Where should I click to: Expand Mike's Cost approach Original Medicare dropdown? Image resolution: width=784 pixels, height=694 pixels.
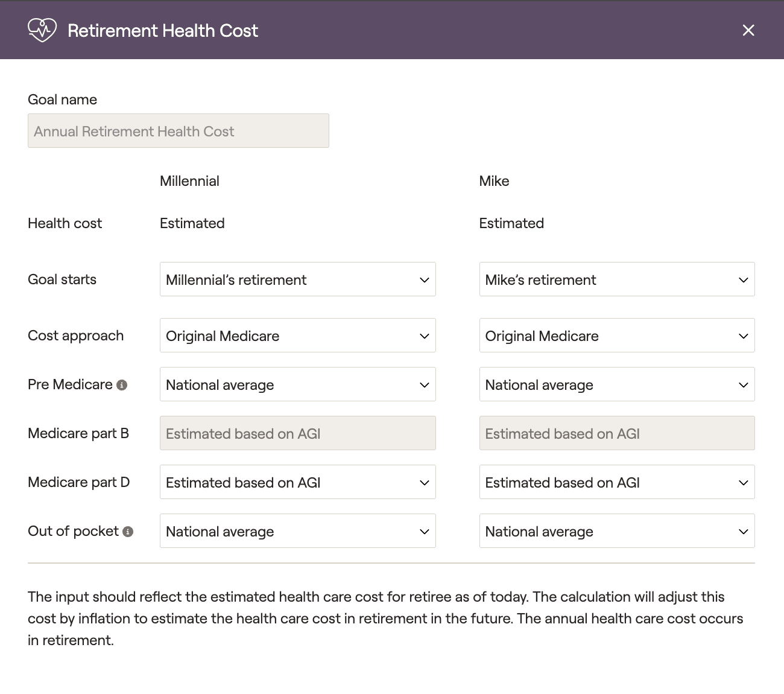pyautogui.click(x=617, y=336)
